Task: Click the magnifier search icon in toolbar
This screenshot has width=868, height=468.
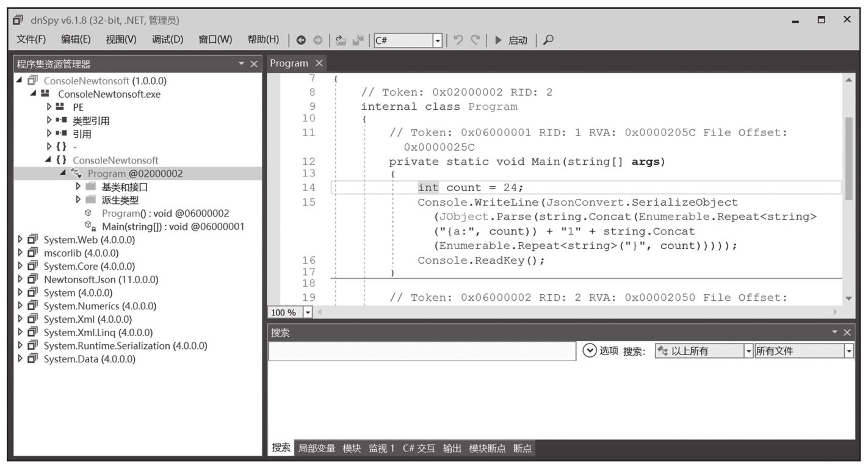Action: pos(548,40)
